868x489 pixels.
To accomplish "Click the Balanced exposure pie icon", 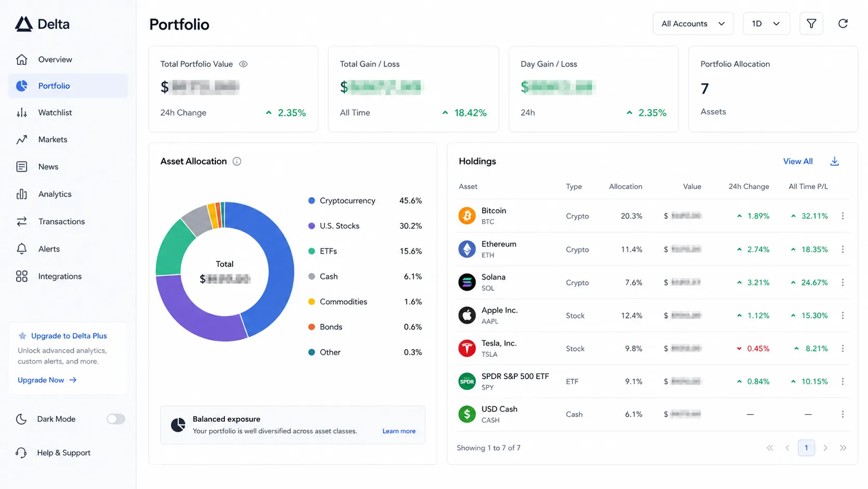I will (178, 425).
